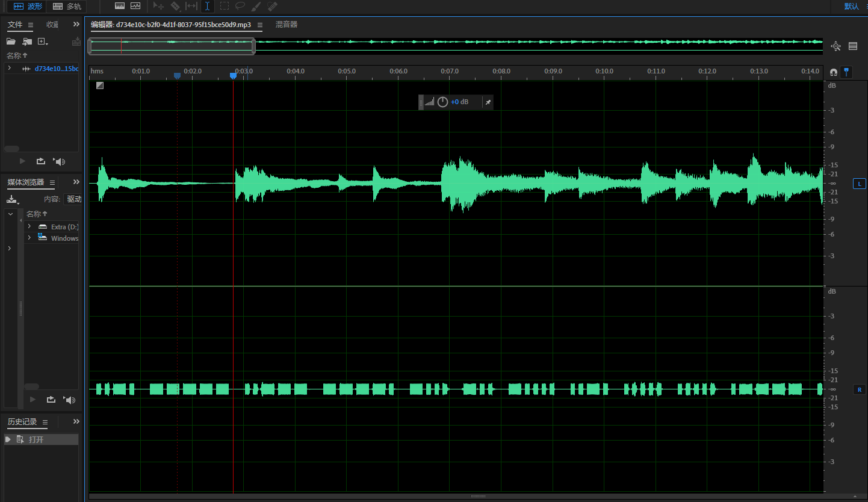Screen dimensions: 868x502
Task: Select the 打开 history entry
Action: (42, 439)
